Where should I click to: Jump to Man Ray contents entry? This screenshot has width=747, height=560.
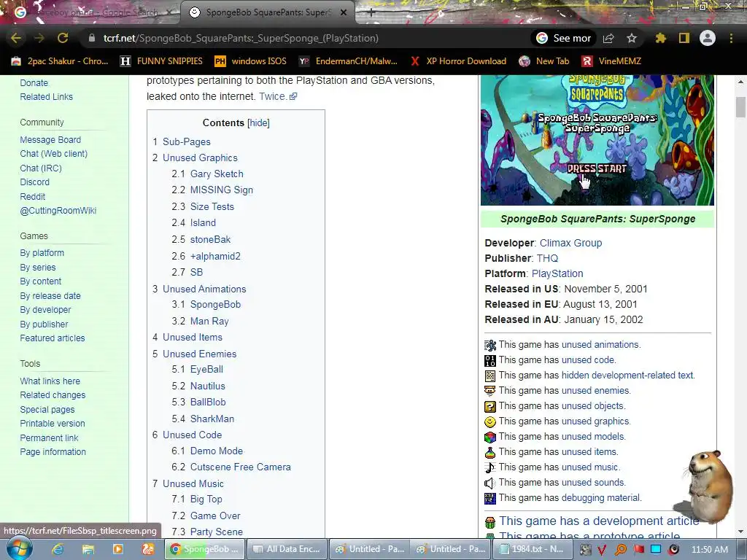pyautogui.click(x=209, y=322)
